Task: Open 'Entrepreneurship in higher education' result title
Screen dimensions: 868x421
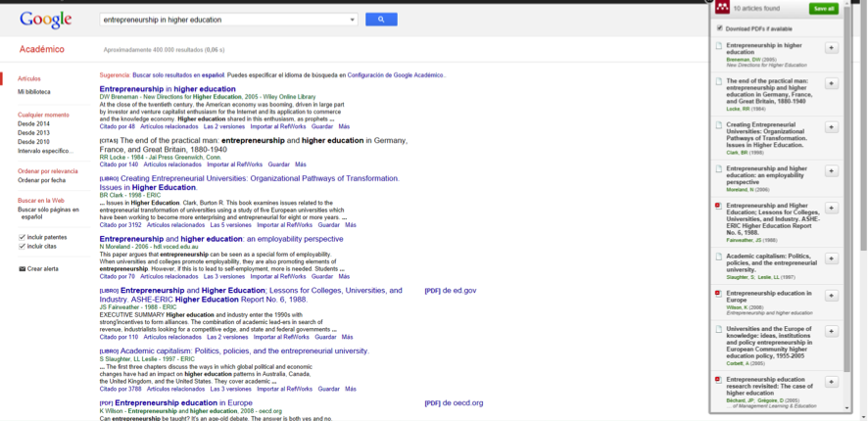Action: click(168, 89)
